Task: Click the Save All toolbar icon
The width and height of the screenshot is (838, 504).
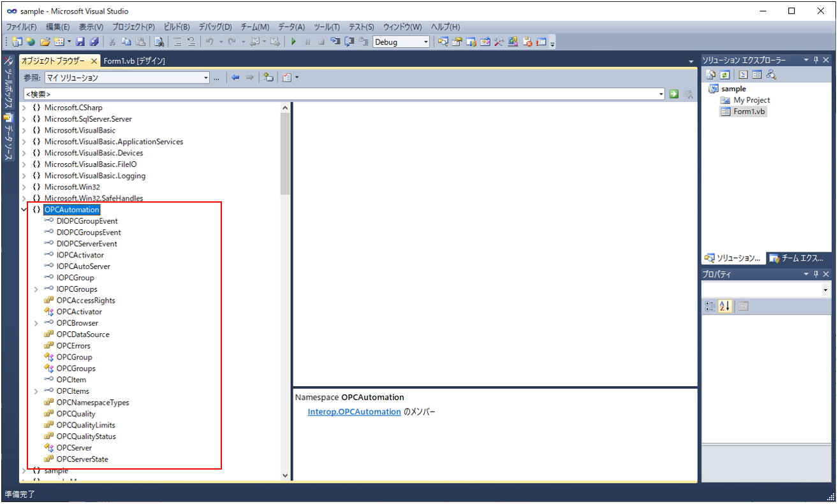Action: [x=94, y=42]
